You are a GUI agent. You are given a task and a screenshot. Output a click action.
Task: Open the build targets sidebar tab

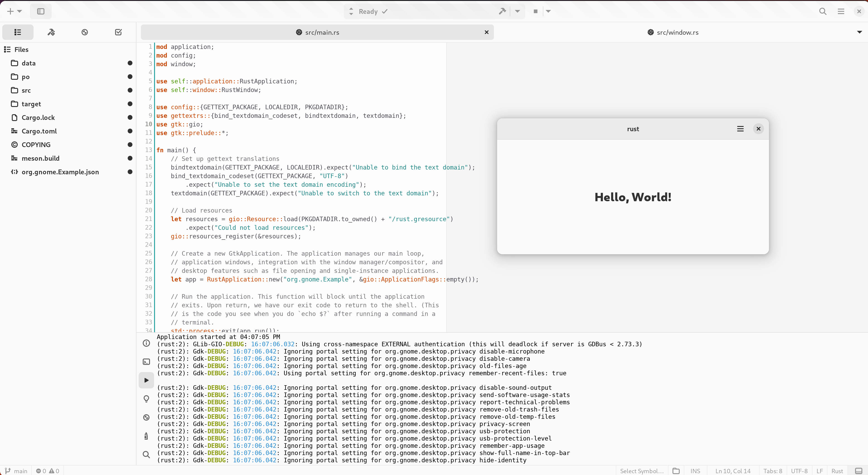pos(51,32)
